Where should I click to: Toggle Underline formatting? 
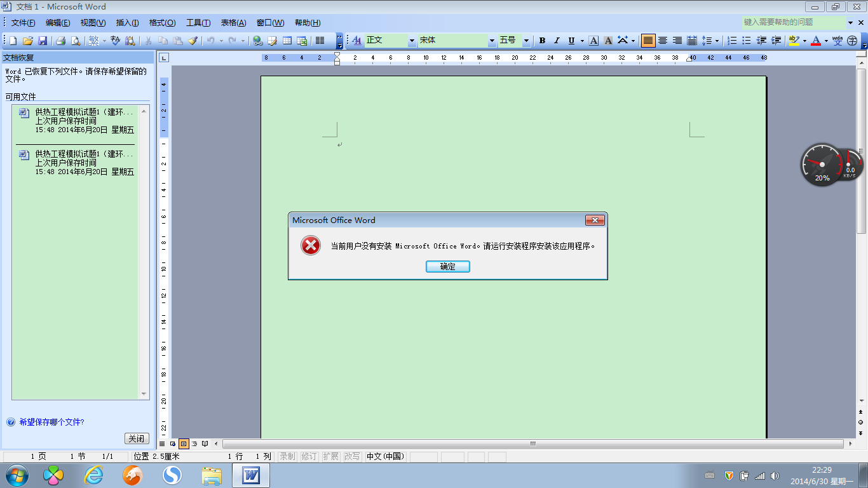(x=571, y=41)
